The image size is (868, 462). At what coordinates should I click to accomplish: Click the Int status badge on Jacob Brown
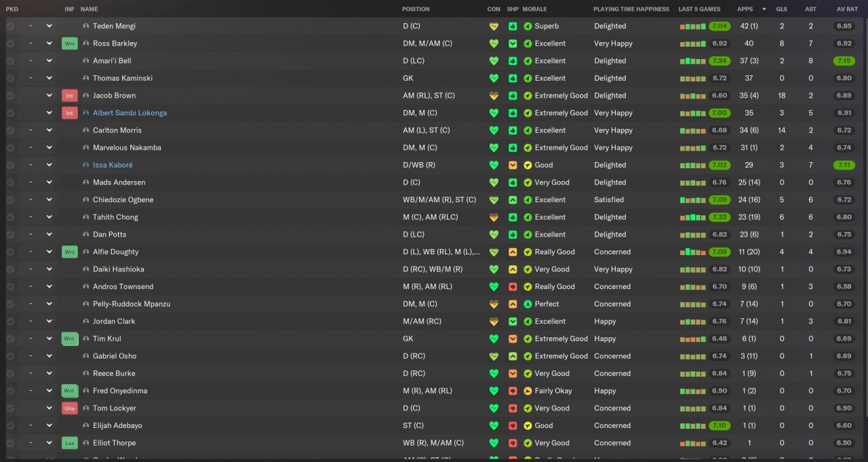point(69,96)
